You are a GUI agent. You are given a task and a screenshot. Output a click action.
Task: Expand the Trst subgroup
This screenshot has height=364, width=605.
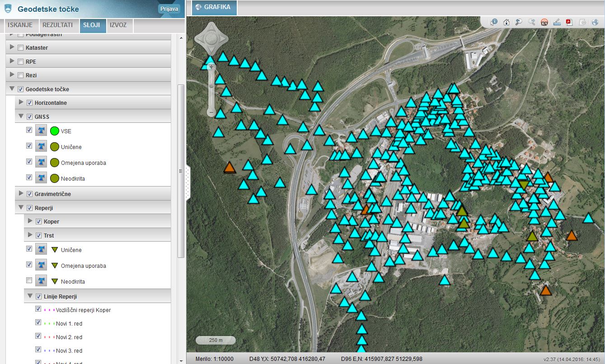[30, 235]
